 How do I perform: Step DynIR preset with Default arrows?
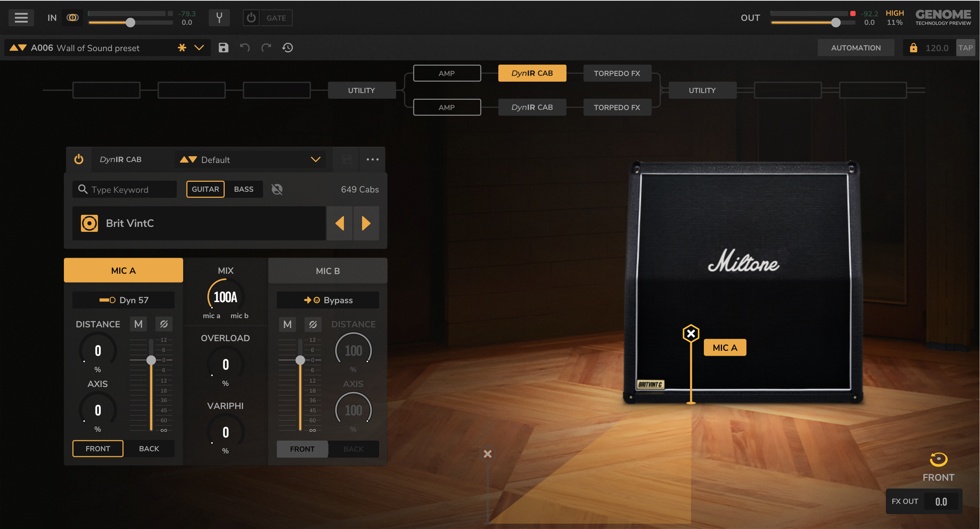pyautogui.click(x=188, y=159)
